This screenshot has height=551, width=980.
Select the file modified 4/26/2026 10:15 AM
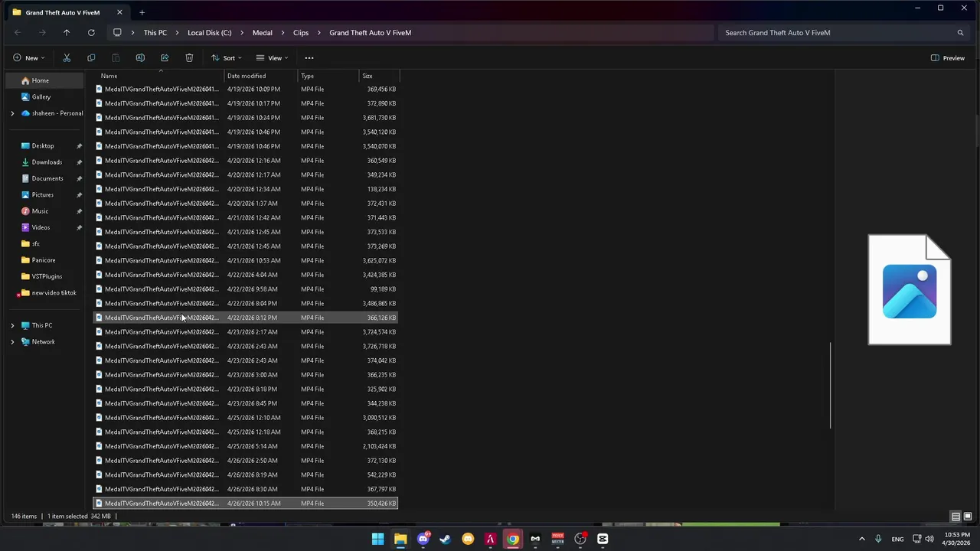tap(246, 504)
